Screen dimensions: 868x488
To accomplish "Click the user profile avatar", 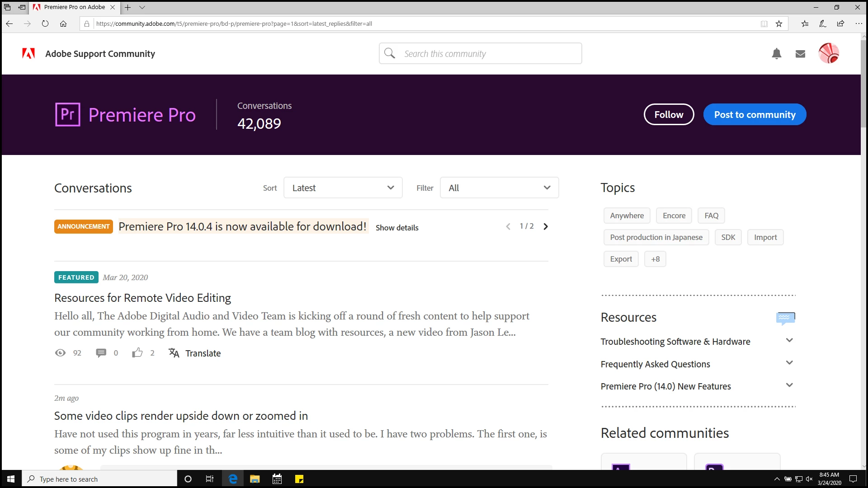I will (x=828, y=53).
